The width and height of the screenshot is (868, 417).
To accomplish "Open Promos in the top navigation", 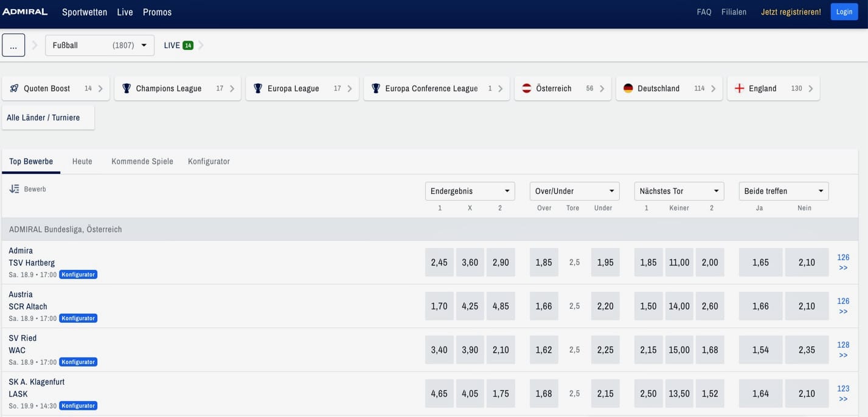I will pyautogui.click(x=157, y=12).
